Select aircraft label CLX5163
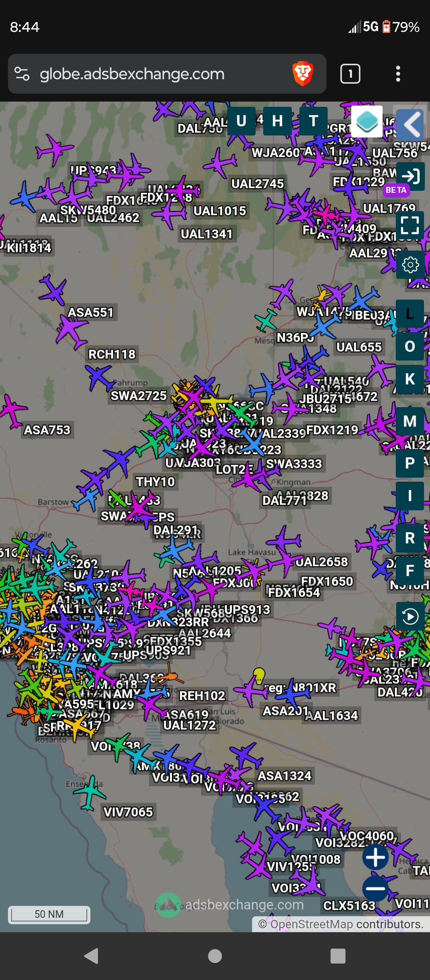The image size is (430, 980). 349,906
